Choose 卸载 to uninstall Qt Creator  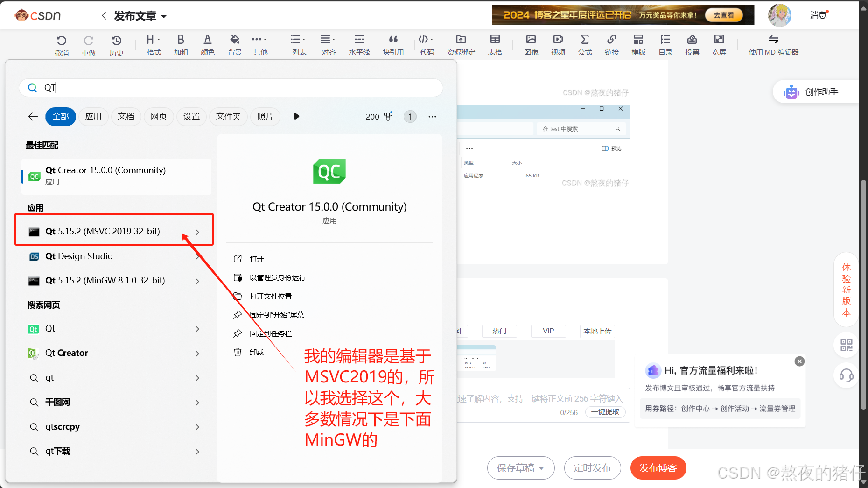click(256, 352)
